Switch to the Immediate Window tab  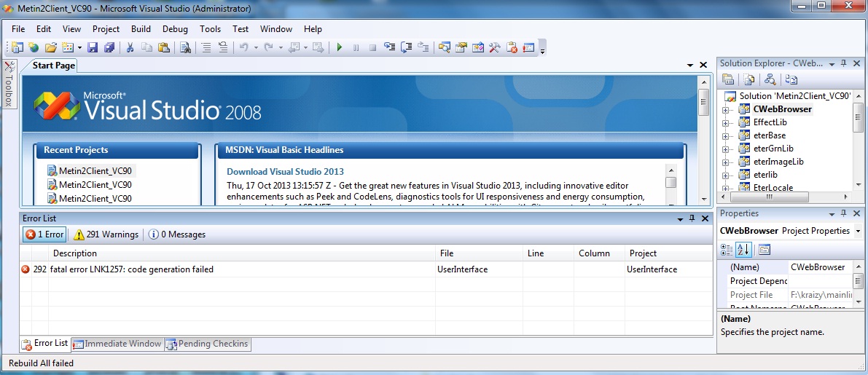point(117,344)
